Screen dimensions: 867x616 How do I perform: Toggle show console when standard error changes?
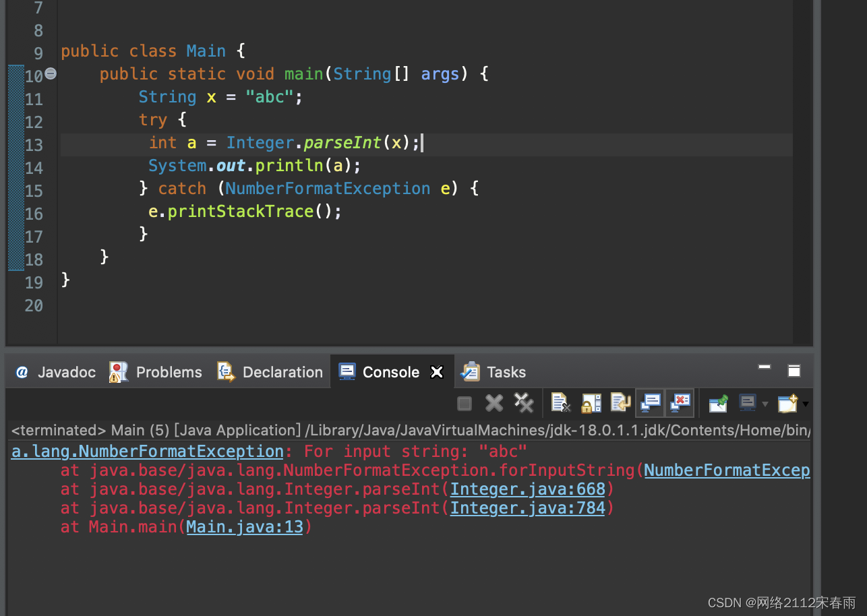680,403
